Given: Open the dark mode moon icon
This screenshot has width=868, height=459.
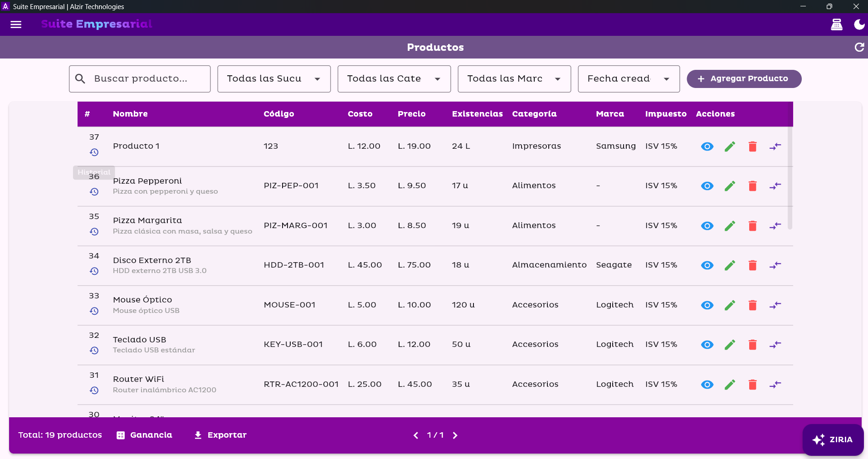Looking at the screenshot, I should click(x=859, y=24).
